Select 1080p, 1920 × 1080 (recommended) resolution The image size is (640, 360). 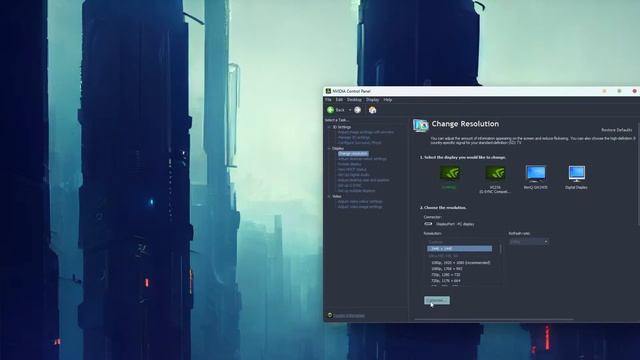[461, 263]
